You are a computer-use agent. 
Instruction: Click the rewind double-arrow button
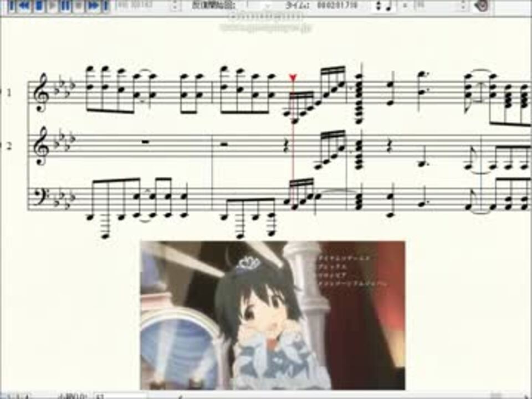click(x=24, y=6)
